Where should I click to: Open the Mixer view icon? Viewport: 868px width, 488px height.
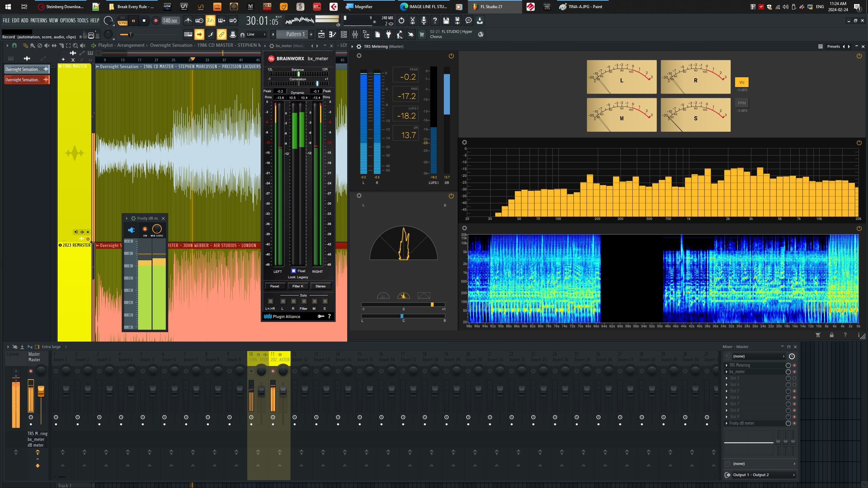[355, 34]
